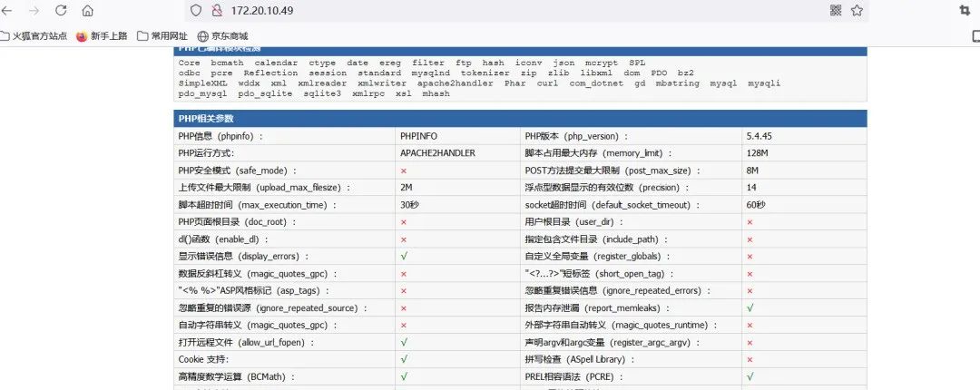Click the address bar showing 172.20.10.49
The width and height of the screenshot is (980, 390).
[525, 11]
